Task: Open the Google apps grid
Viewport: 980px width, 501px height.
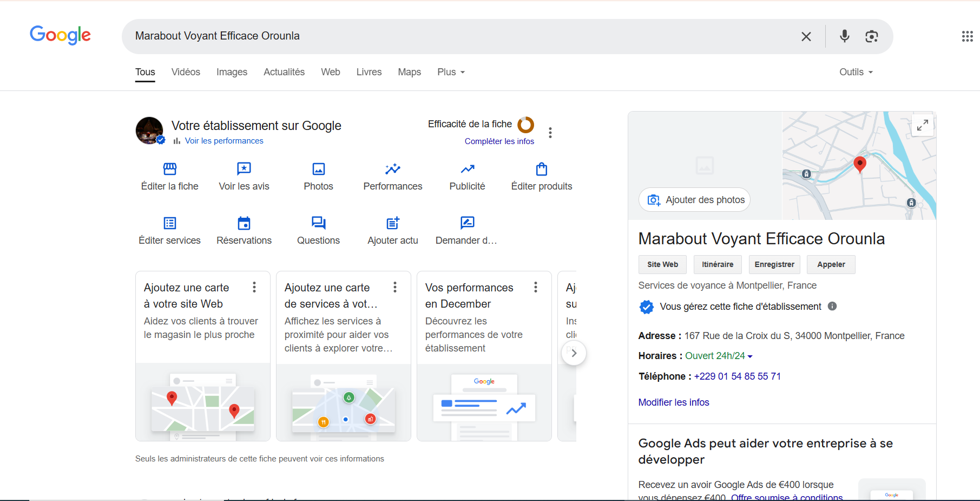Action: click(x=967, y=36)
